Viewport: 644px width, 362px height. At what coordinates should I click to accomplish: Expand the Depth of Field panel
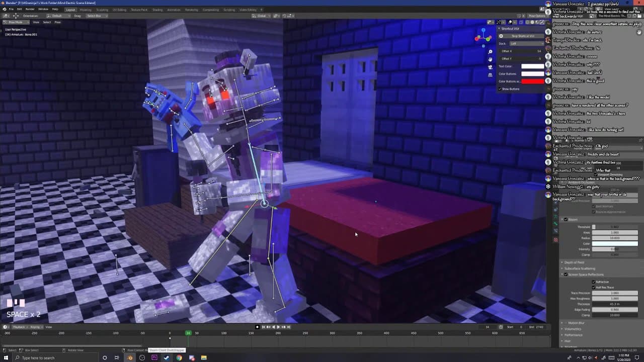[574, 262]
